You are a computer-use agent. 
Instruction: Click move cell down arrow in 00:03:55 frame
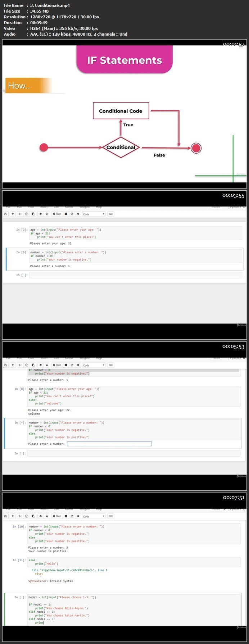pos(47,214)
